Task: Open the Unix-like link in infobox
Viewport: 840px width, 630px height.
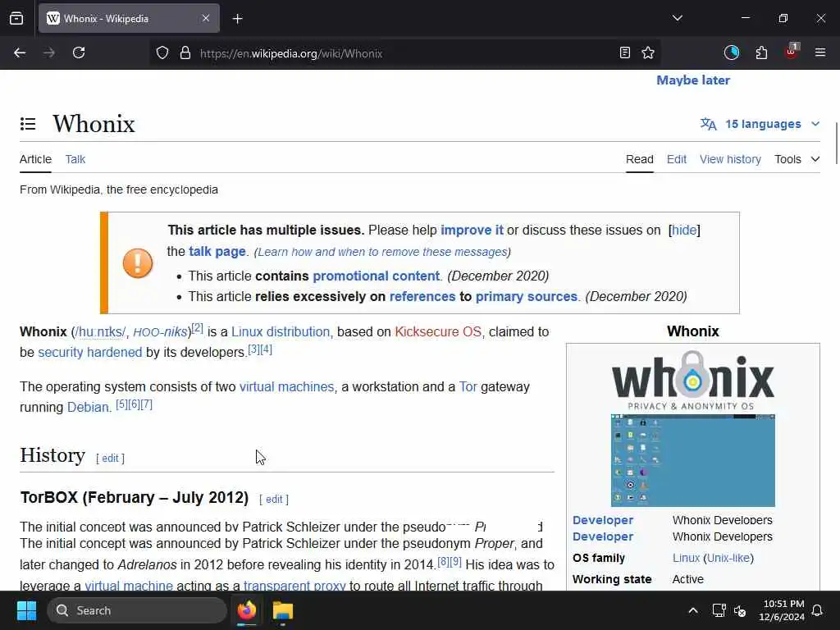Action: [728, 558]
